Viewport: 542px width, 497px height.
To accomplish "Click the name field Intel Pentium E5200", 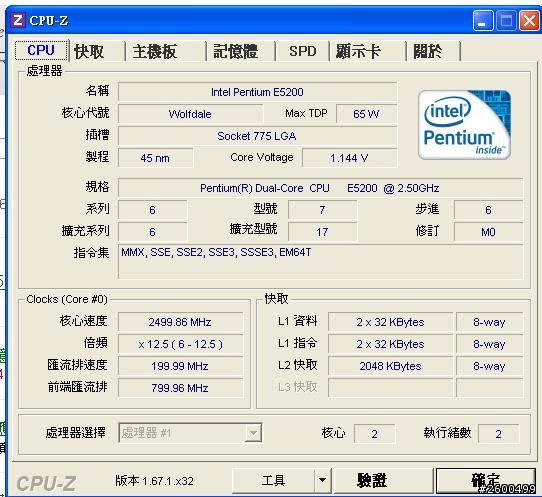I will (x=257, y=92).
